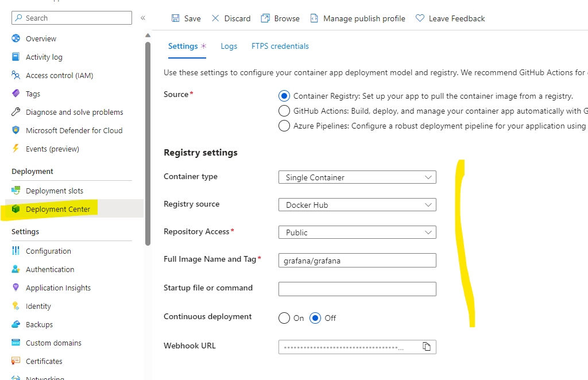This screenshot has width=588, height=380.
Task: Copy the Webhook URL with copy icon
Action: (x=427, y=347)
